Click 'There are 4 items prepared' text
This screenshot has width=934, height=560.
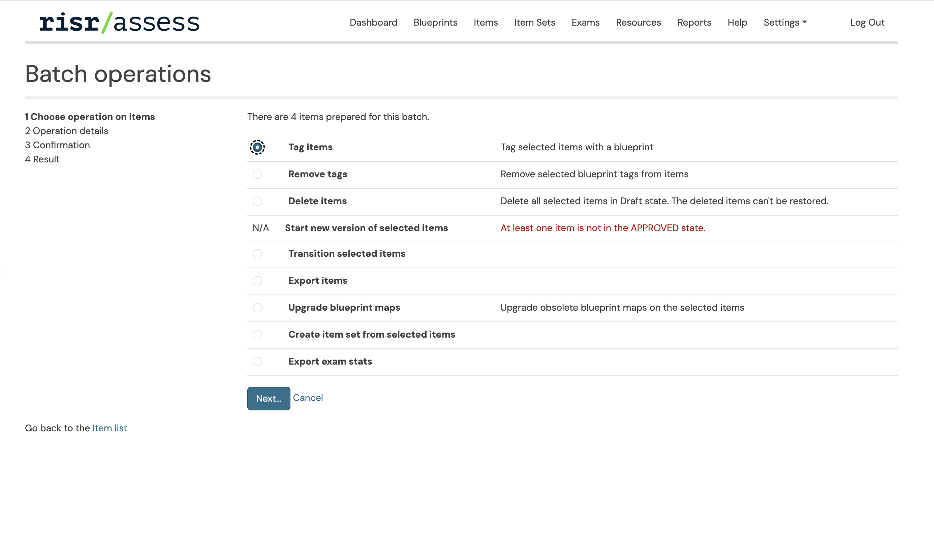tap(338, 117)
